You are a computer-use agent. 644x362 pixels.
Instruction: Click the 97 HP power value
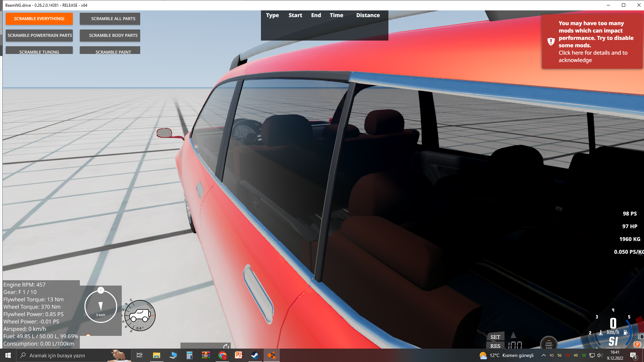tap(630, 227)
